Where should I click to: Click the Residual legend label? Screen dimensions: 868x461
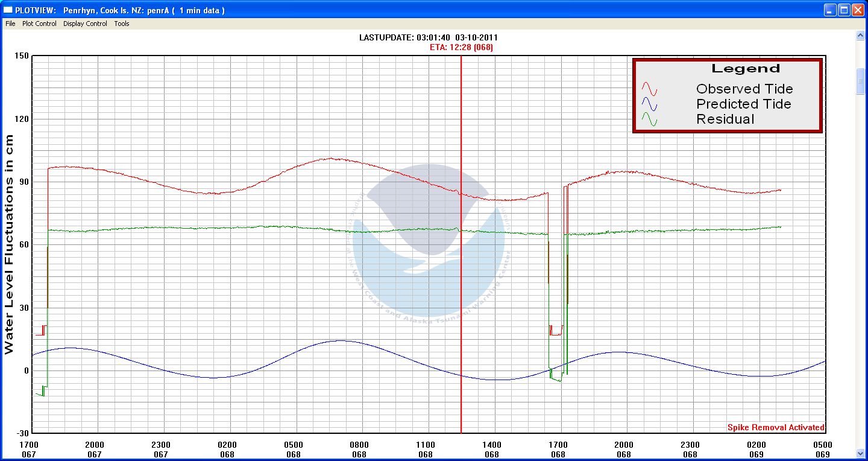tap(725, 119)
